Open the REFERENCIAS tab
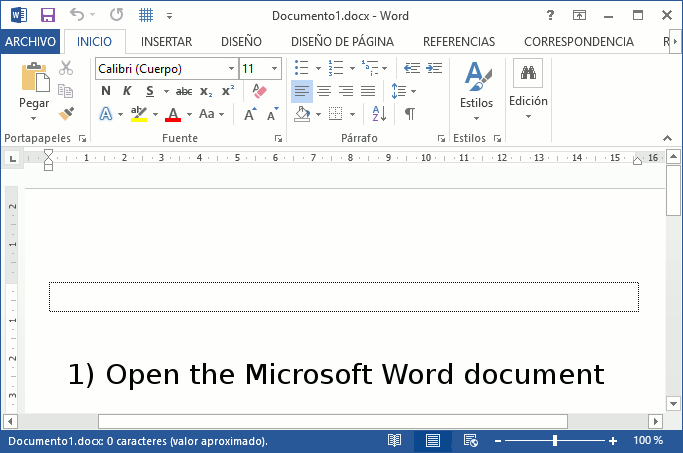This screenshot has height=453, width=683. [x=459, y=41]
